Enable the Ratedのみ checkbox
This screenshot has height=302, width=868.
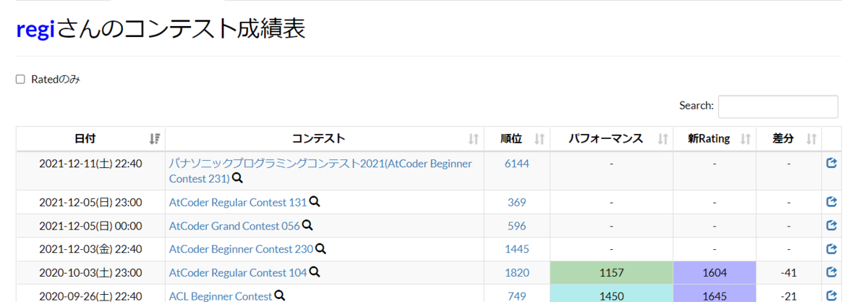tap(20, 79)
